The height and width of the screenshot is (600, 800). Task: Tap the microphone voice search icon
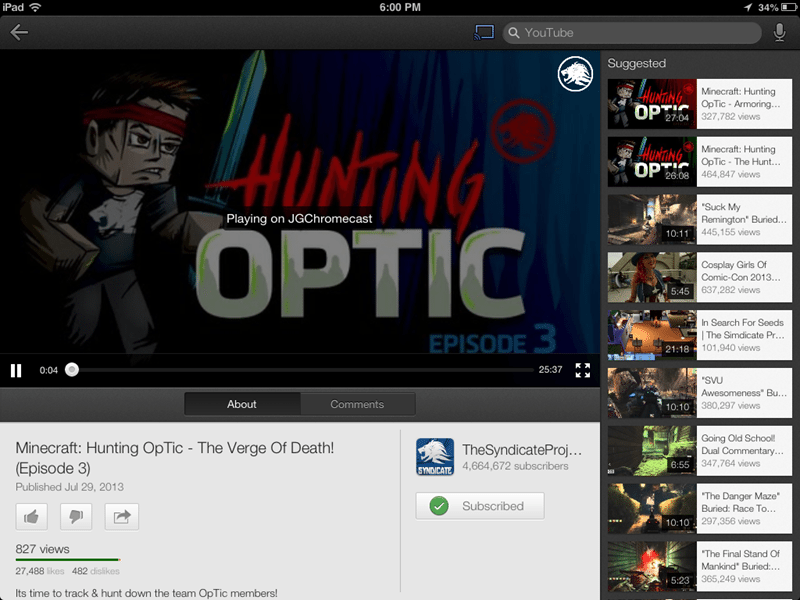(779, 33)
